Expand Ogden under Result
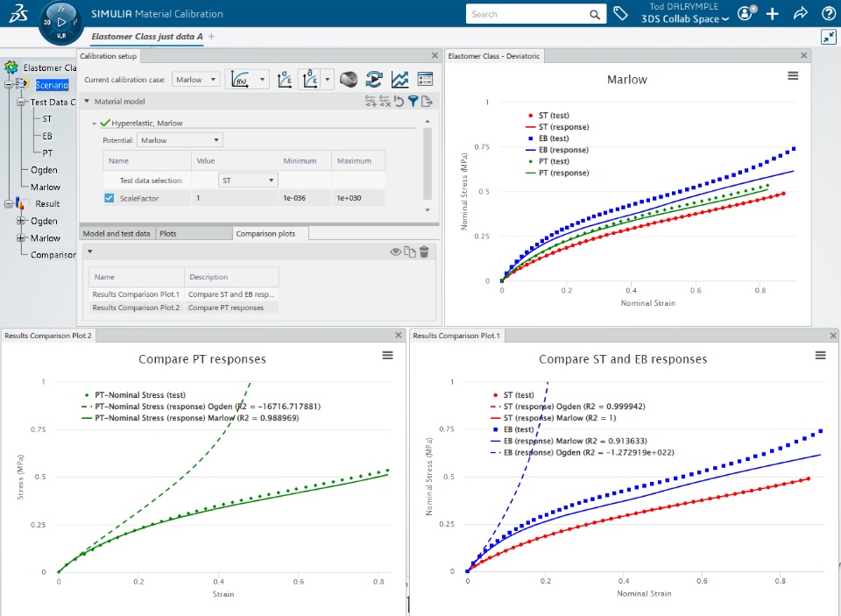This screenshot has height=616, width=841. click(x=21, y=221)
